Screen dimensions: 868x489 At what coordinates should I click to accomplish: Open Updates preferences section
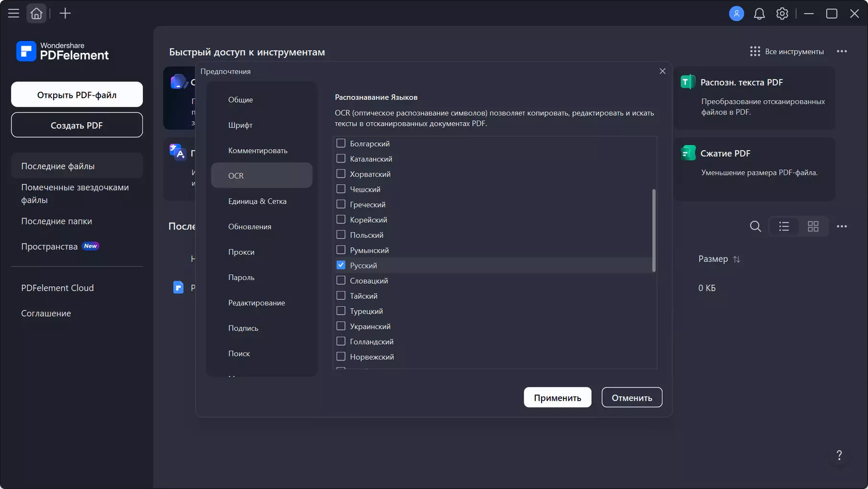[x=262, y=226]
